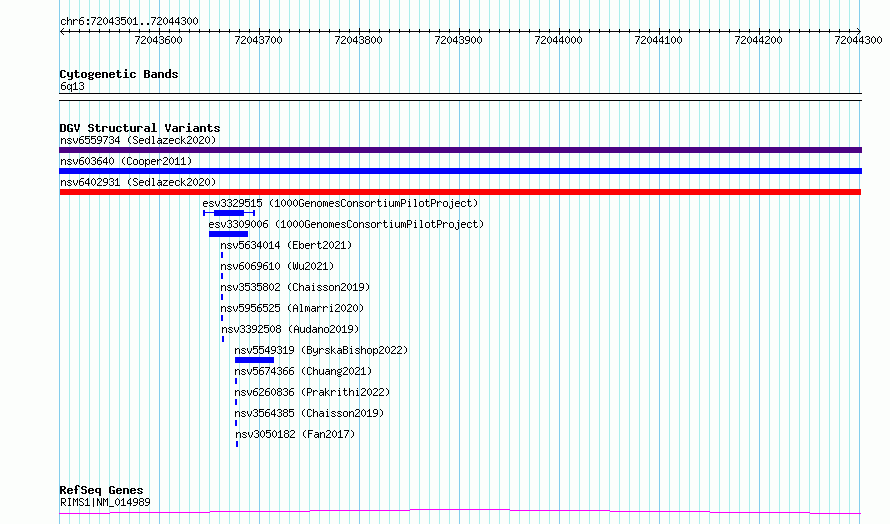
Task: Click the nsv5549319 blue feature bar
Action: click(x=254, y=360)
